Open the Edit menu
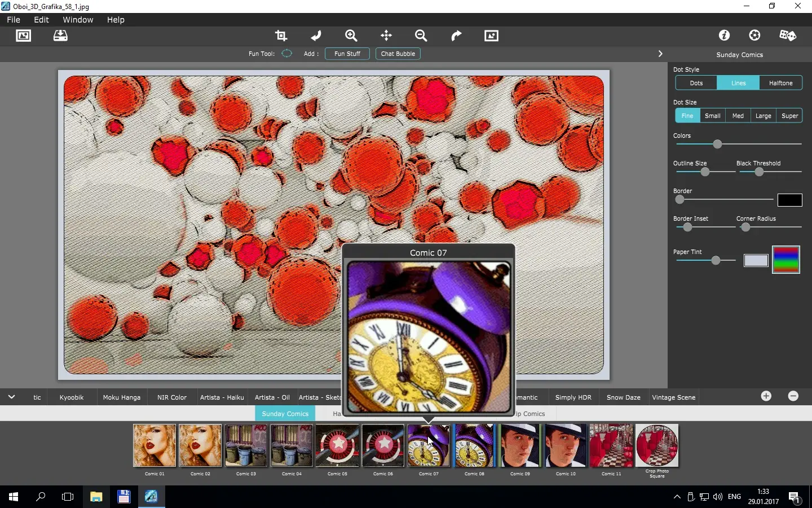This screenshot has height=508, width=812. 41,20
